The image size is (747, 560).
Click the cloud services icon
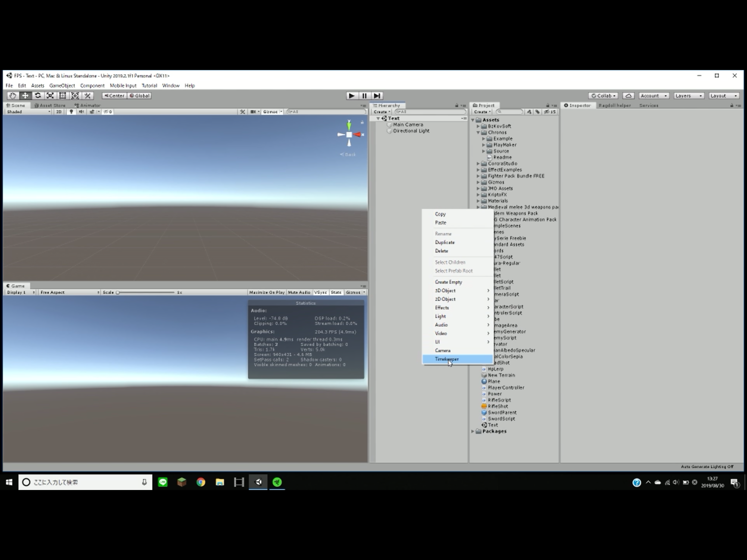tap(628, 96)
